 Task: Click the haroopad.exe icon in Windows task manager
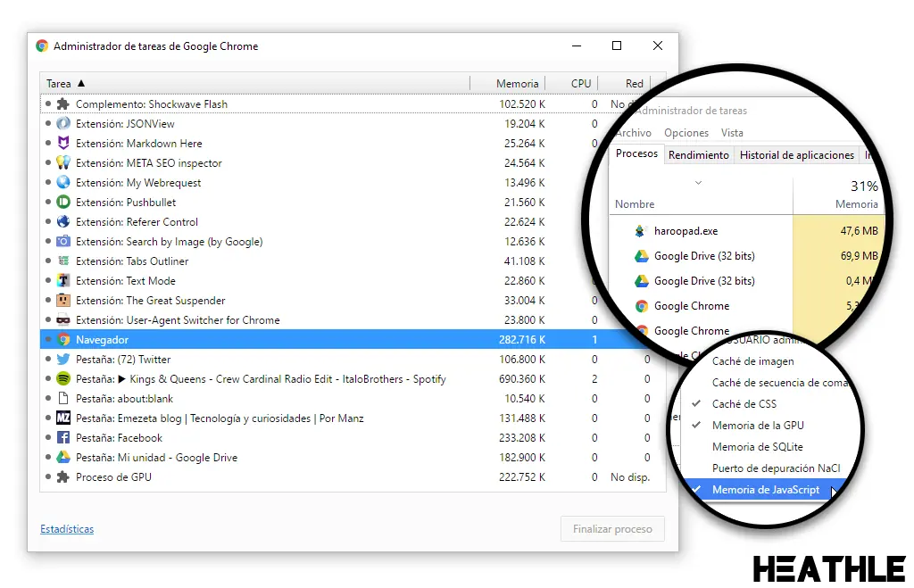640,231
